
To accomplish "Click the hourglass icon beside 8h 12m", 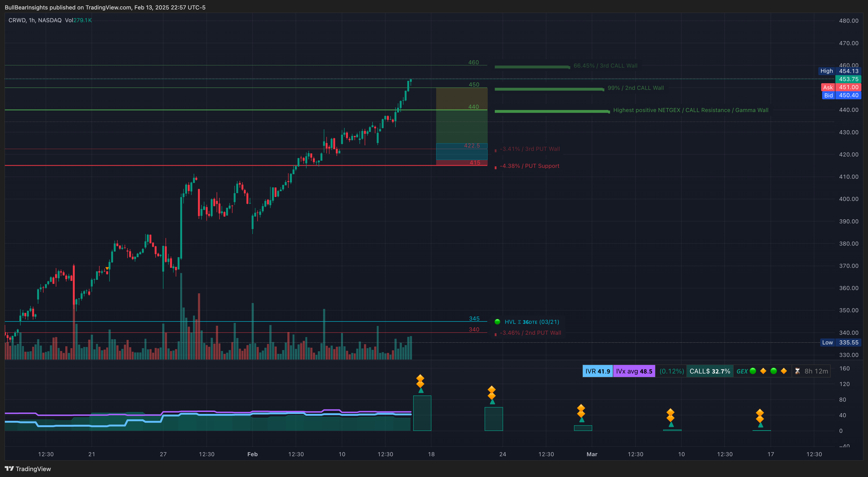I will [797, 371].
